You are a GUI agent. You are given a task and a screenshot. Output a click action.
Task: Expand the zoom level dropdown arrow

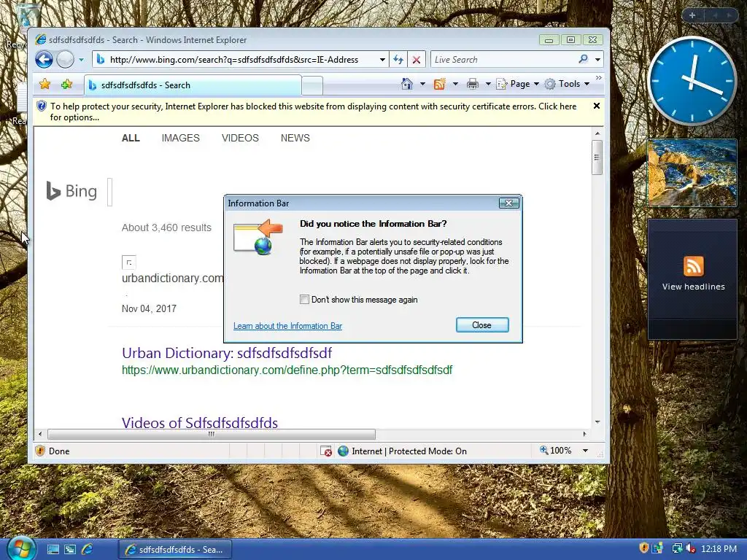pos(586,451)
